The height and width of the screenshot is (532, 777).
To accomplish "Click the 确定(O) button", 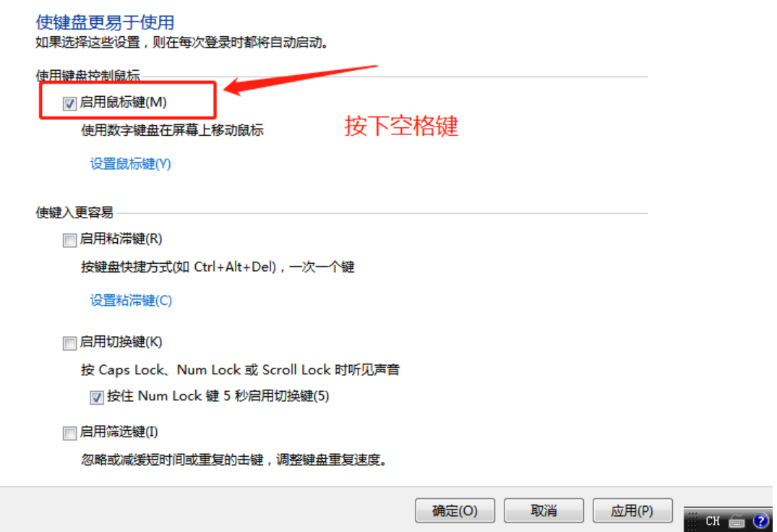I will pos(455,511).
